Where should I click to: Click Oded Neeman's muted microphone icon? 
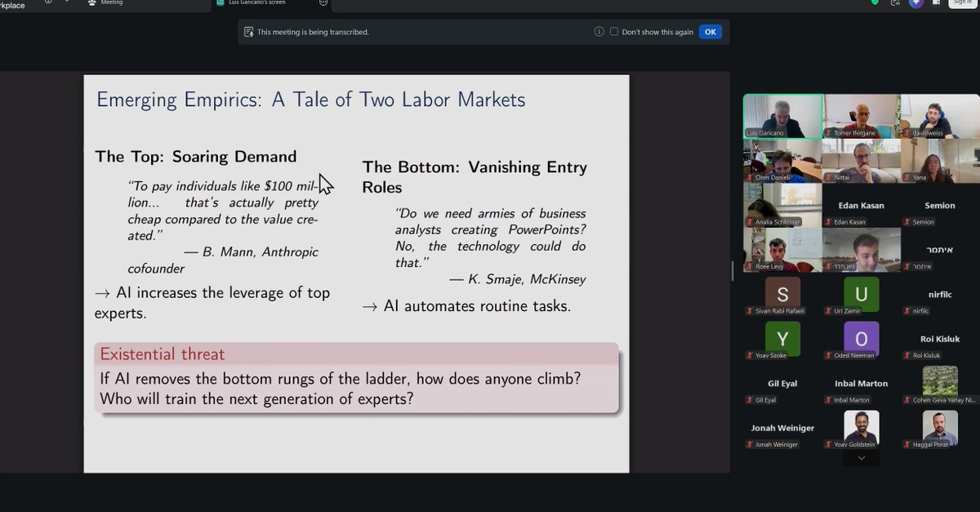(829, 355)
